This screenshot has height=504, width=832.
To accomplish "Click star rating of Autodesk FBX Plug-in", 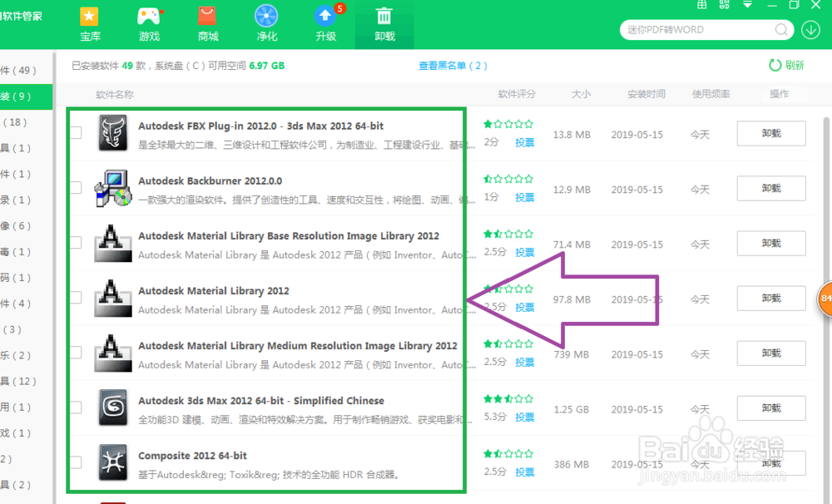I will (x=508, y=124).
